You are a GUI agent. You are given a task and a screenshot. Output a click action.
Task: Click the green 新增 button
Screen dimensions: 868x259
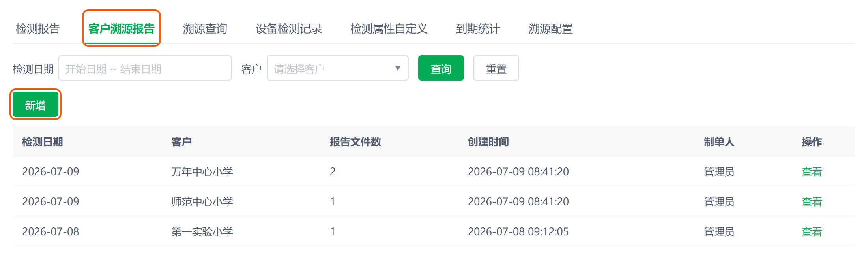36,105
